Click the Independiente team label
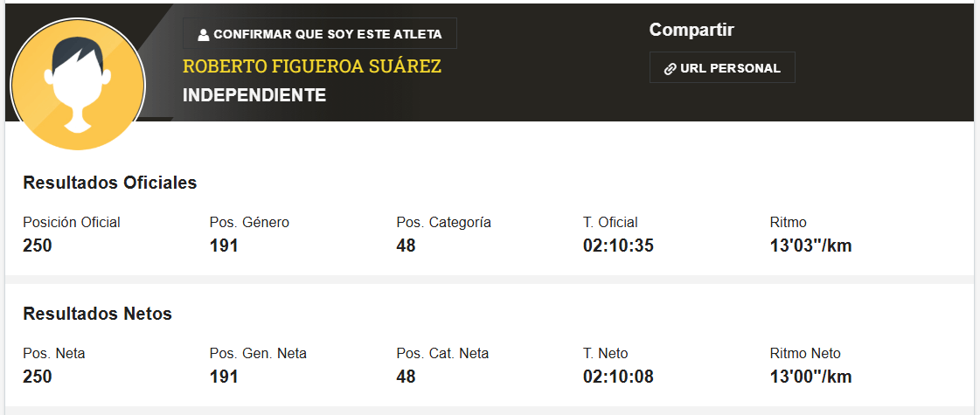Image resolution: width=980 pixels, height=415 pixels. (x=254, y=95)
